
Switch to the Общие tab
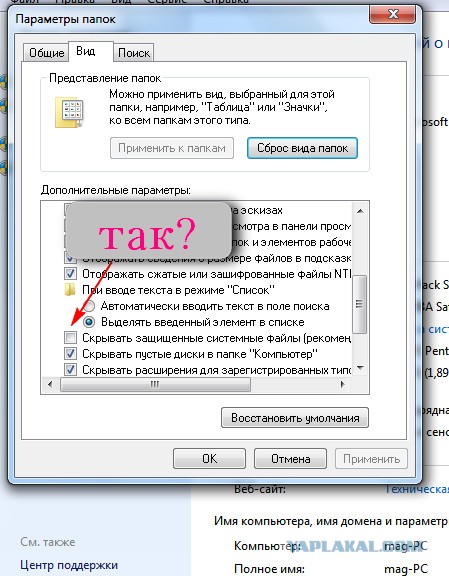[46, 53]
